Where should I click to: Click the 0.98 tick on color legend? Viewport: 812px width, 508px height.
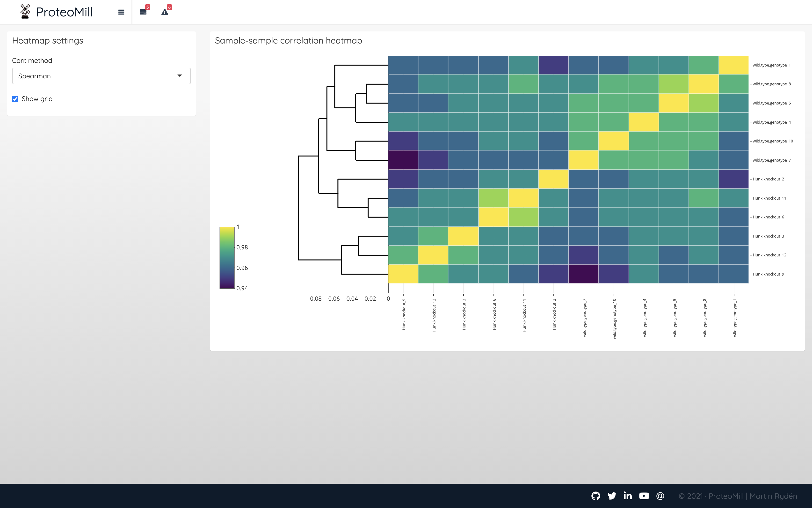242,247
